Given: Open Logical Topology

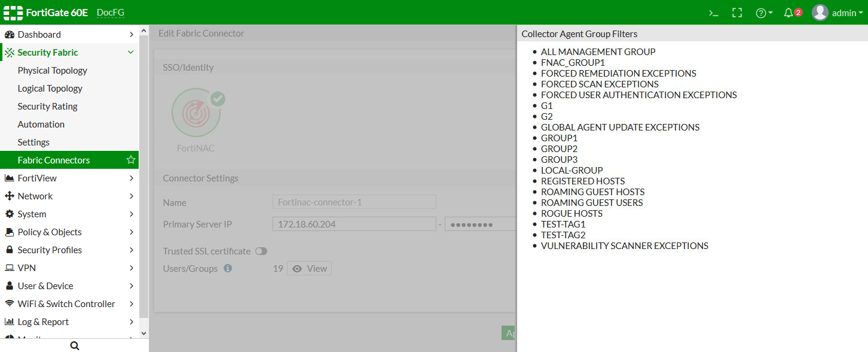Looking at the screenshot, I should coord(50,88).
